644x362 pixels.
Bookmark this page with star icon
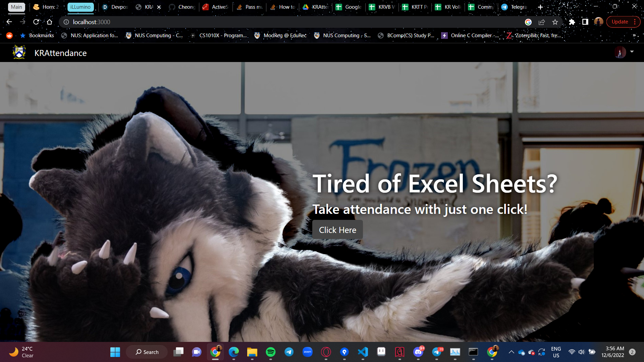555,22
